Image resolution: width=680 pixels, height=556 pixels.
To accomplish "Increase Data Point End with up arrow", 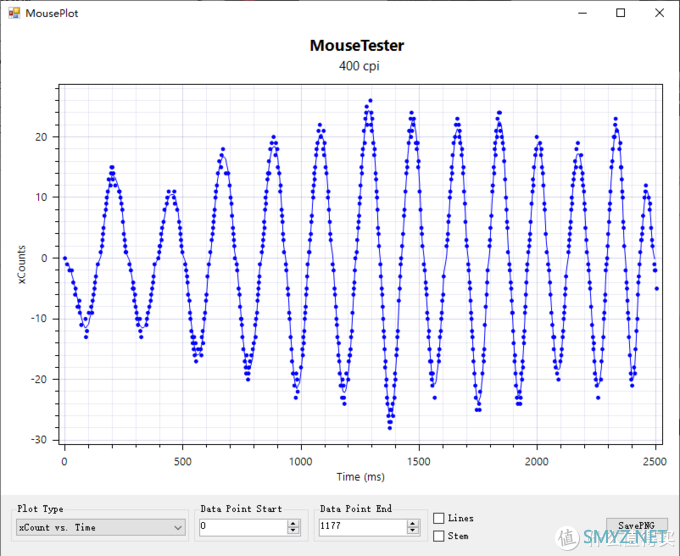I will [x=413, y=523].
